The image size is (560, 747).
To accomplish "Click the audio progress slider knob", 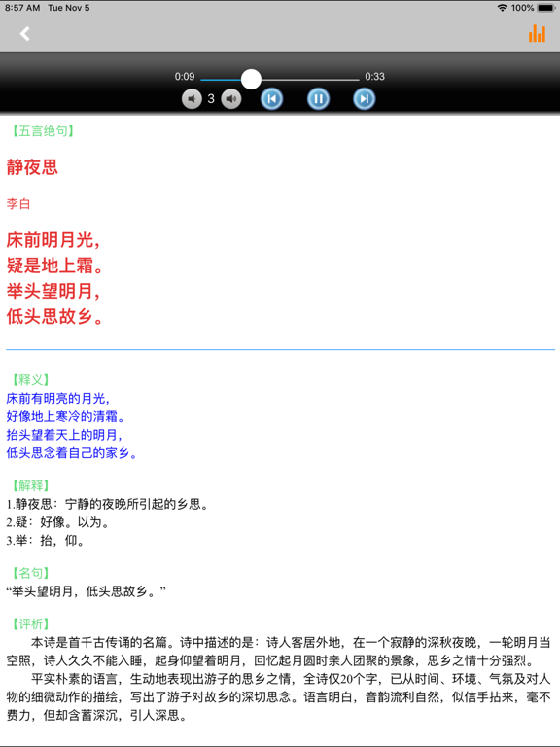I will tap(251, 79).
